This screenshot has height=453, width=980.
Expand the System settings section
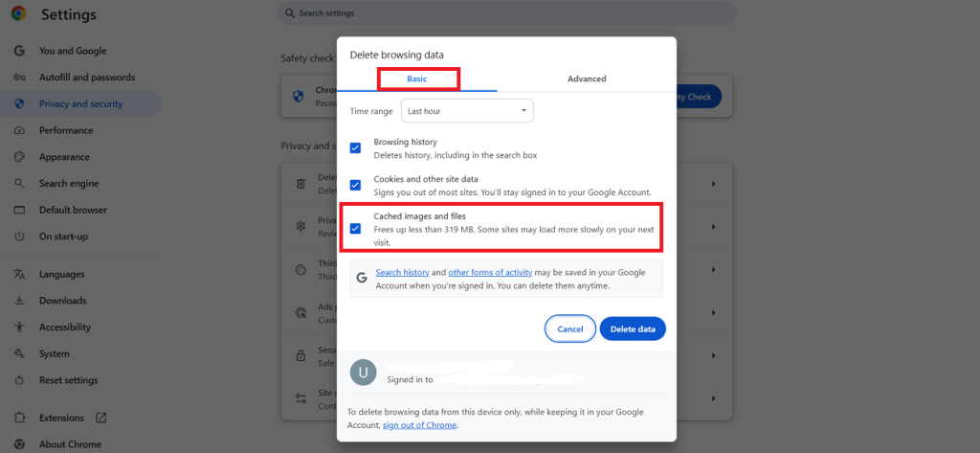pos(54,353)
